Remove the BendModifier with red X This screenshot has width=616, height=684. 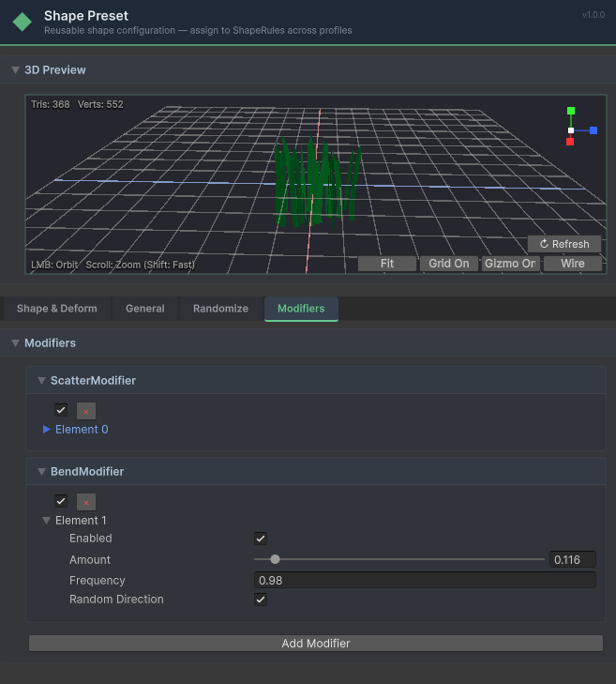[86, 502]
